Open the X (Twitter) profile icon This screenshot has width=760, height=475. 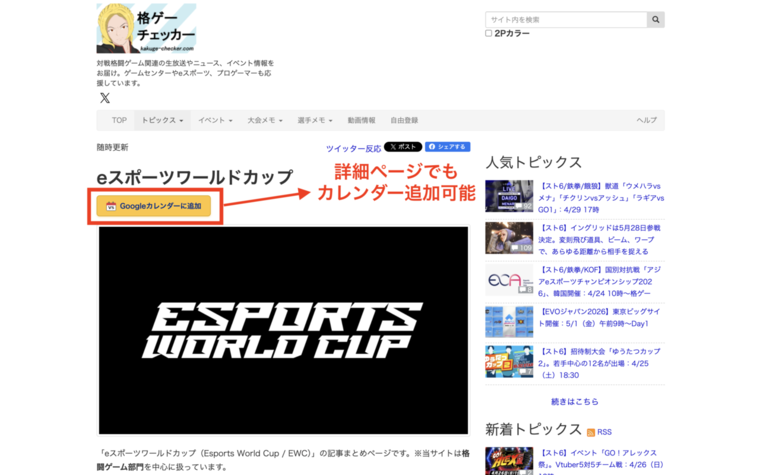(x=105, y=98)
